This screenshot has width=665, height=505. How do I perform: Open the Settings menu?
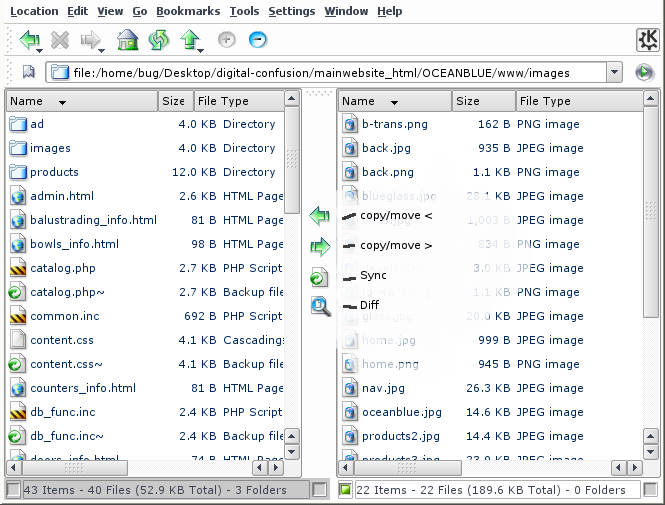291,11
